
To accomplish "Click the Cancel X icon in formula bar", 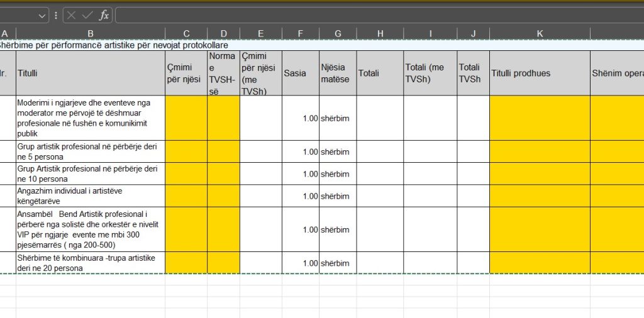I will coord(72,16).
